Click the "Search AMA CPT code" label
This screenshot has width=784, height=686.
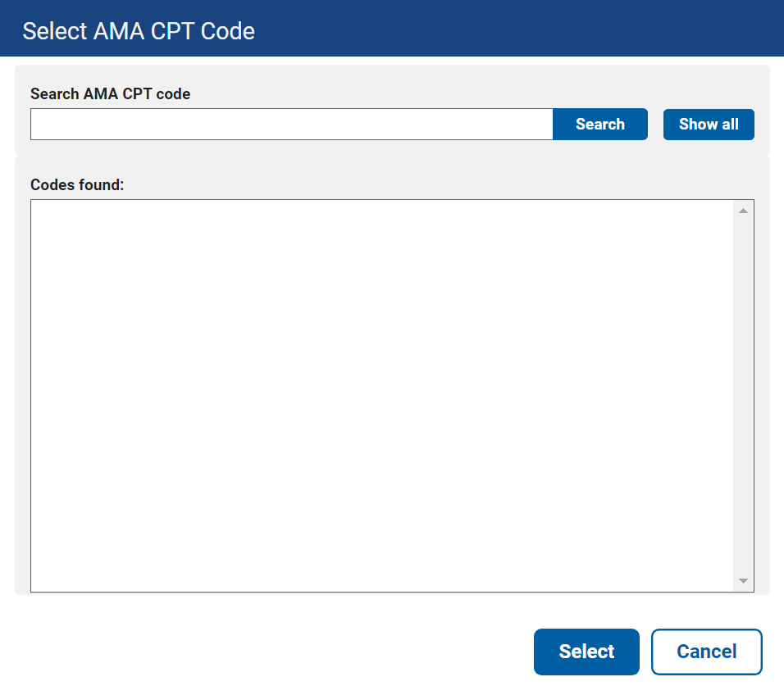point(110,94)
